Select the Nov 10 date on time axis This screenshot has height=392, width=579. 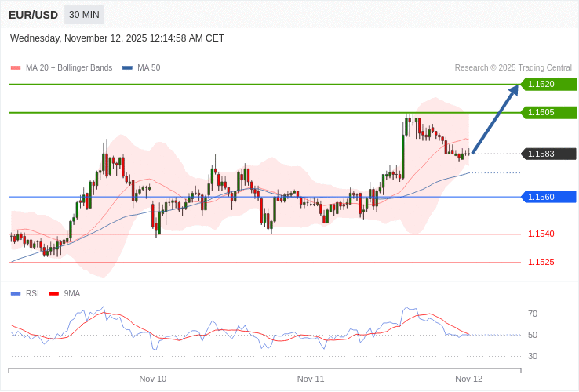pos(152,379)
